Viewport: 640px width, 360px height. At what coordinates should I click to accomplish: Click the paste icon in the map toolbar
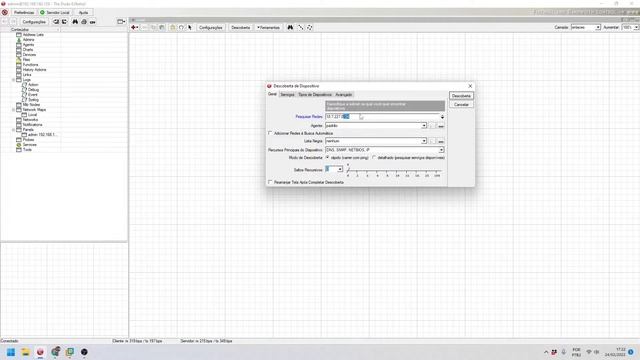pyautogui.click(x=162, y=27)
